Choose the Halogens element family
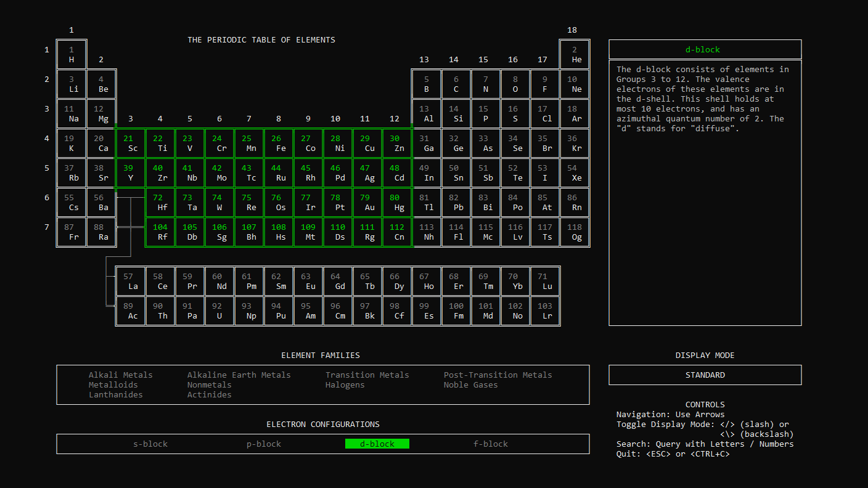868x488 pixels. click(345, 384)
